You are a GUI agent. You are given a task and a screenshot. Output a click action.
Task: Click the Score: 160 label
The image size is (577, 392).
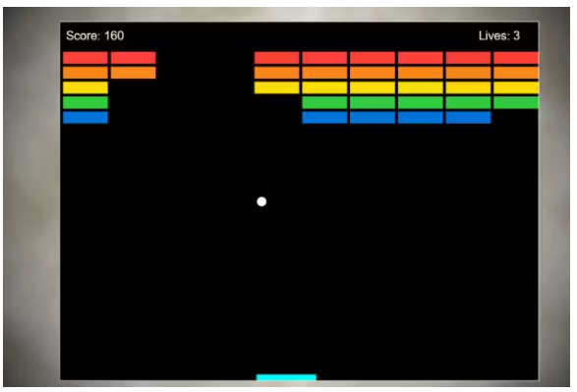95,35
